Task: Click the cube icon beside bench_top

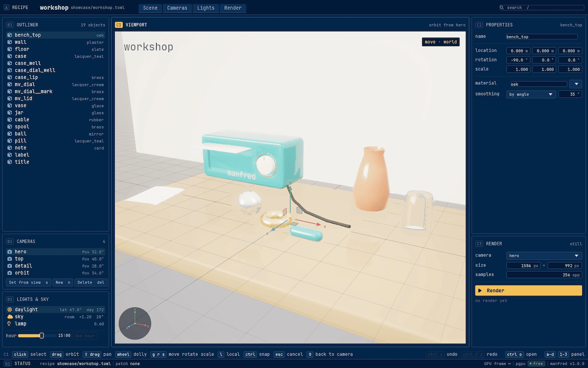Action: click(10, 35)
